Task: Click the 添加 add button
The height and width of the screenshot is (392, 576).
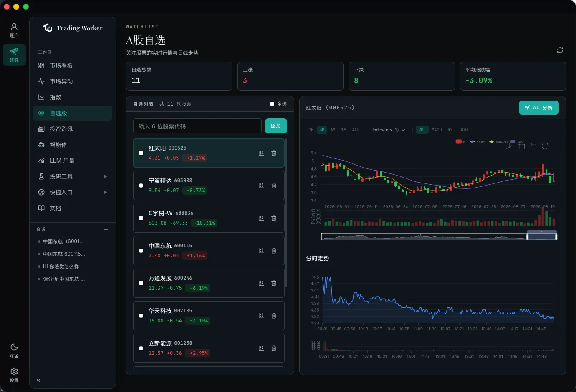Action: pos(276,126)
